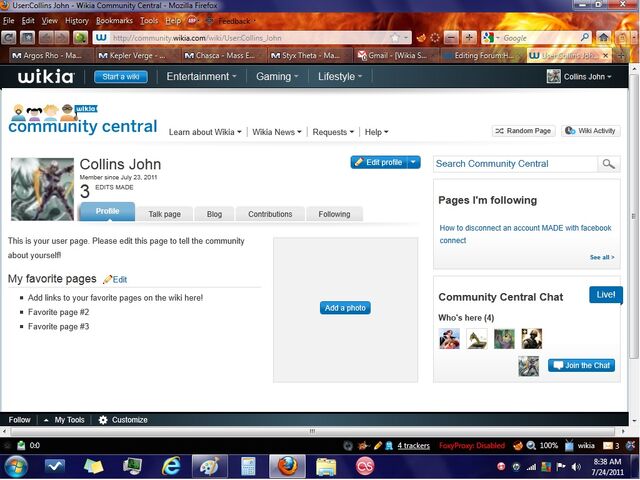640x480 pixels.
Task: Open the file explorer folder taskbar icon
Action: pyautogui.click(x=326, y=467)
